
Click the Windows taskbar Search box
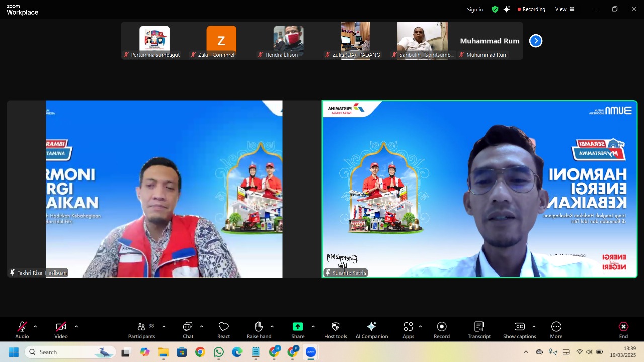pyautogui.click(x=70, y=352)
